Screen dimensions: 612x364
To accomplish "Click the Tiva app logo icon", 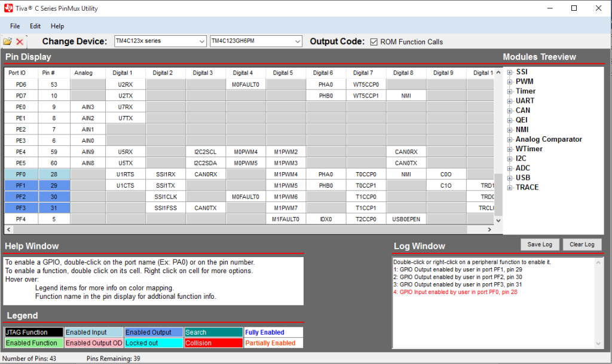I will (x=8, y=8).
